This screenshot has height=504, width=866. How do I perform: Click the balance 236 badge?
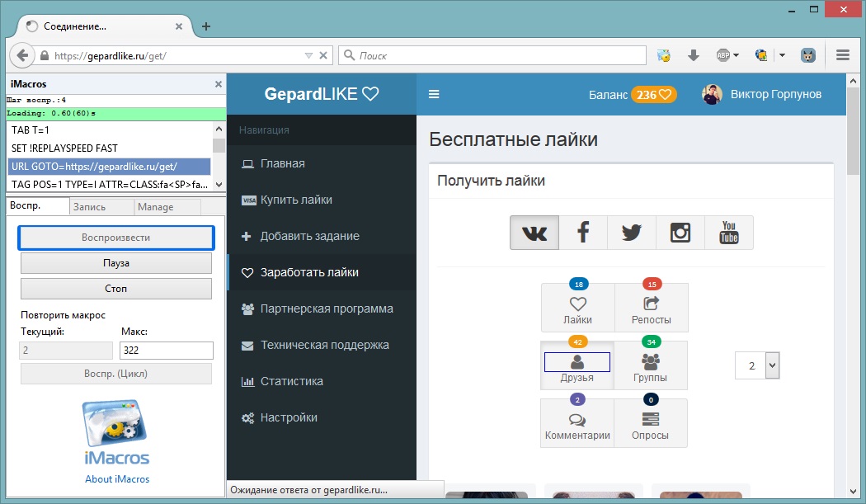click(x=654, y=95)
